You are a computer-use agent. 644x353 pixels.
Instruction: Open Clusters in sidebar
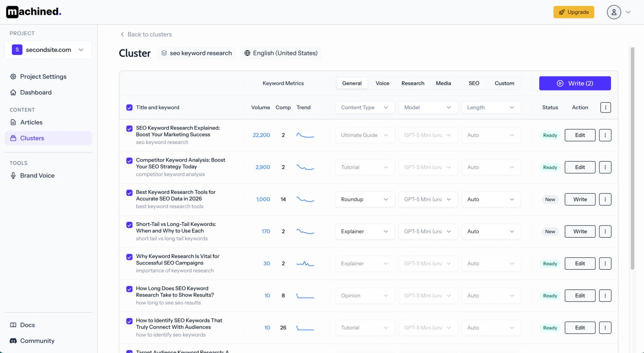pyautogui.click(x=48, y=138)
